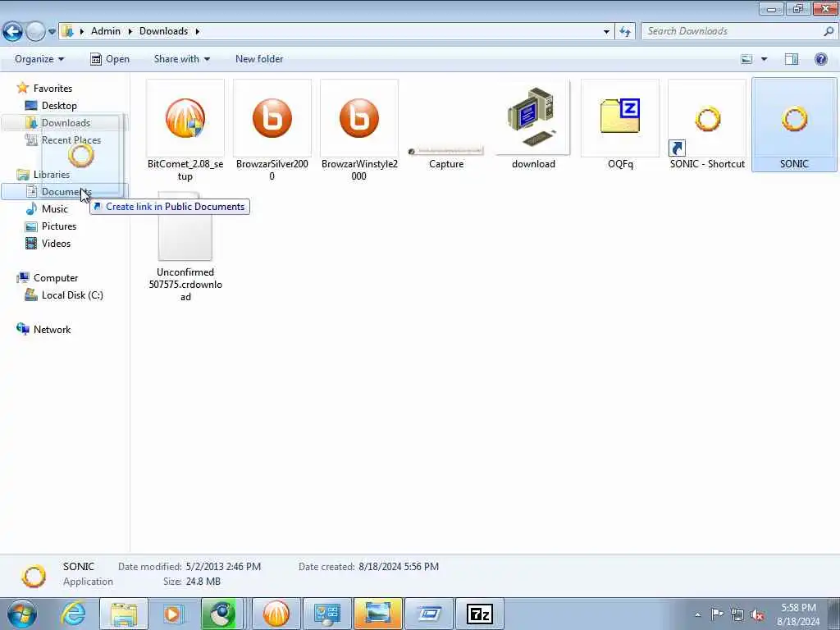Click the search magnifier icon
The image size is (840, 630).
pyautogui.click(x=829, y=31)
